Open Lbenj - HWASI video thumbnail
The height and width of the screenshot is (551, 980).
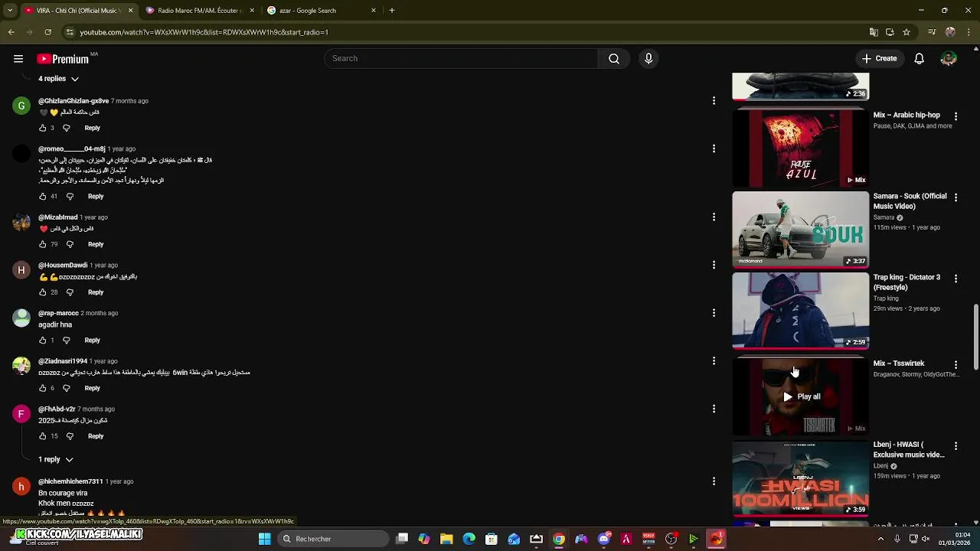800,478
